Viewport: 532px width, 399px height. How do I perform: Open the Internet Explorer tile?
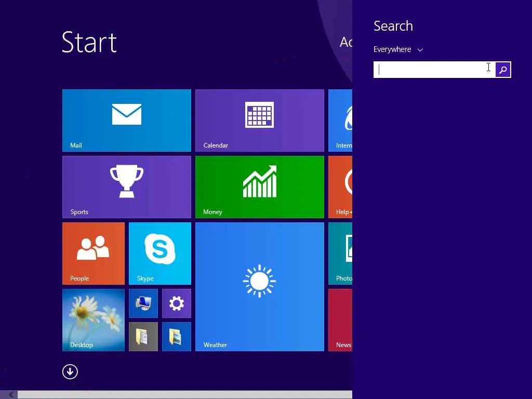click(x=340, y=121)
